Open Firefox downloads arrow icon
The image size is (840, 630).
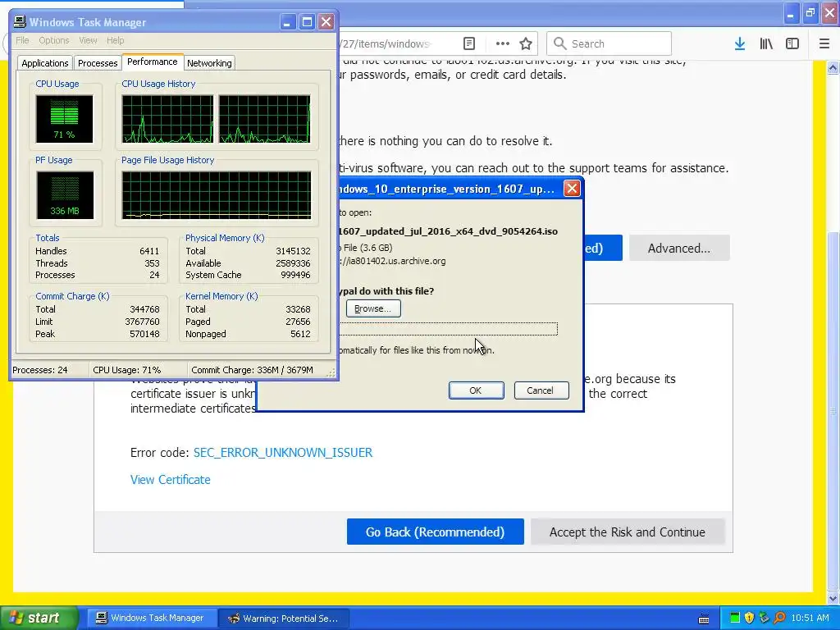(x=740, y=43)
